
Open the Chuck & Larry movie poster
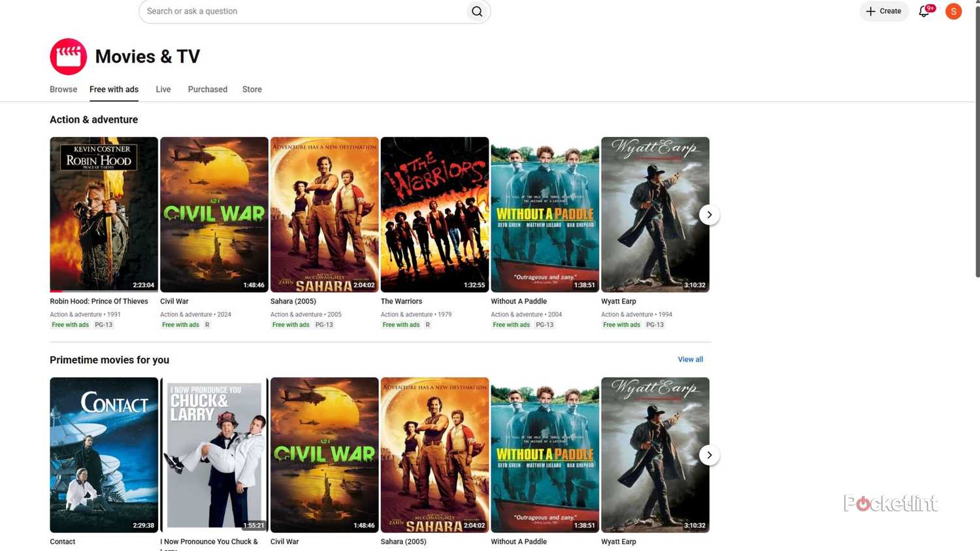point(214,455)
